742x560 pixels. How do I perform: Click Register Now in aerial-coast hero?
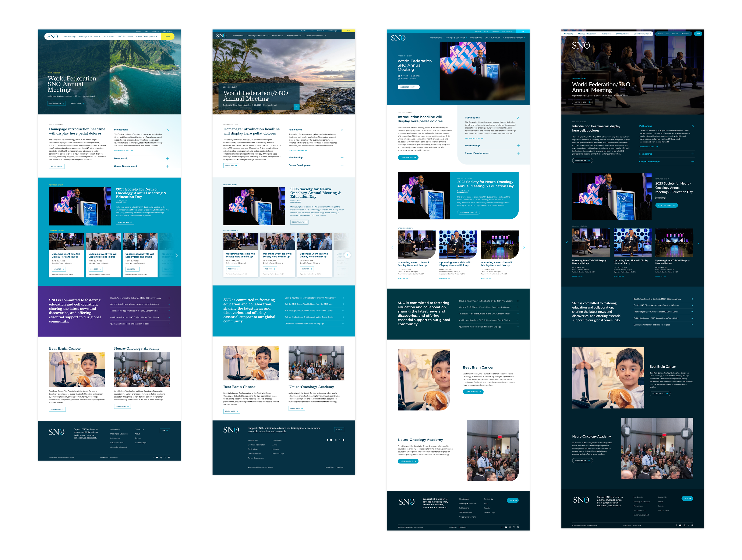pos(56,103)
